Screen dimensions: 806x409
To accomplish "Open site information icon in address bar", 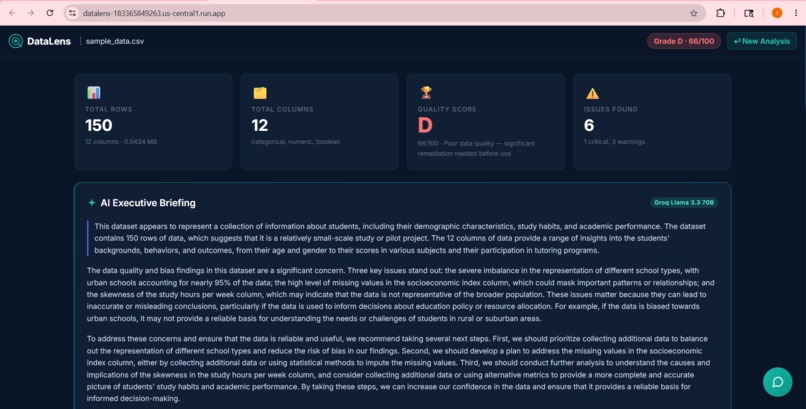I will [x=72, y=13].
